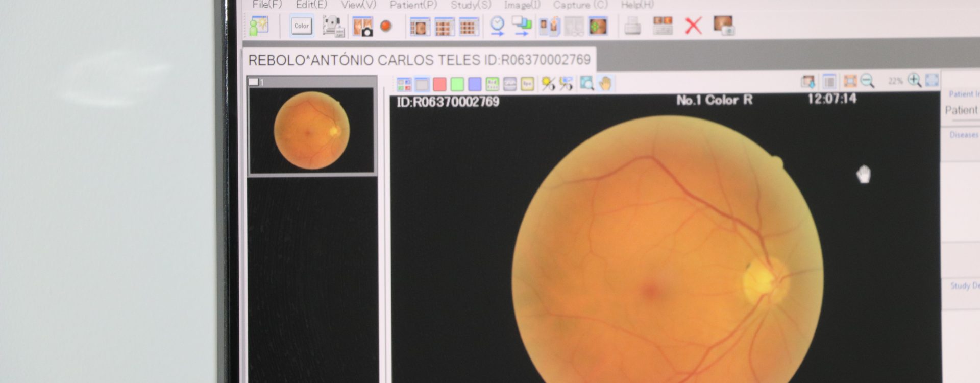Screen dimensions: 980x383
Task: Select the patient tab REBOLO^ANTÓNIO CARLOS TELES
Action: 419,60
